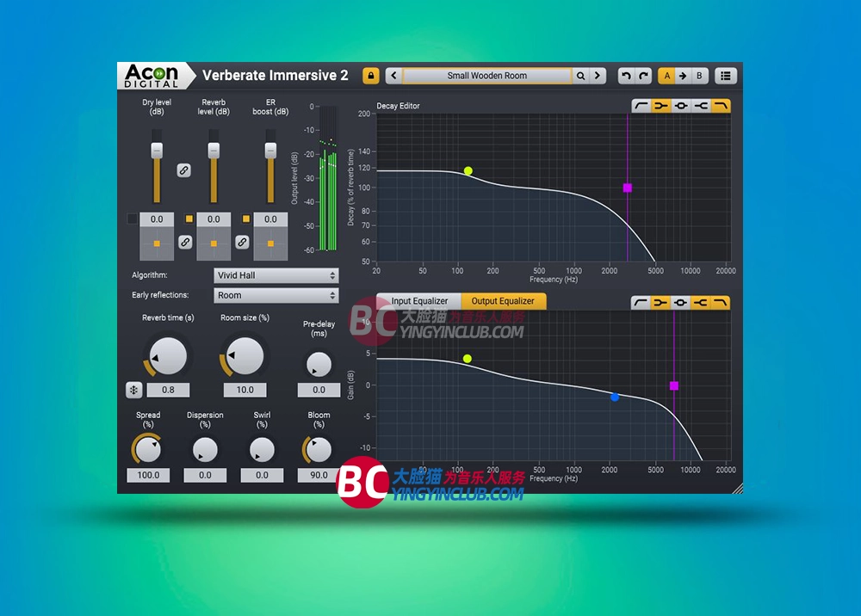The image size is (861, 616).
Task: Click the Reverb level fader handle
Action: click(214, 151)
